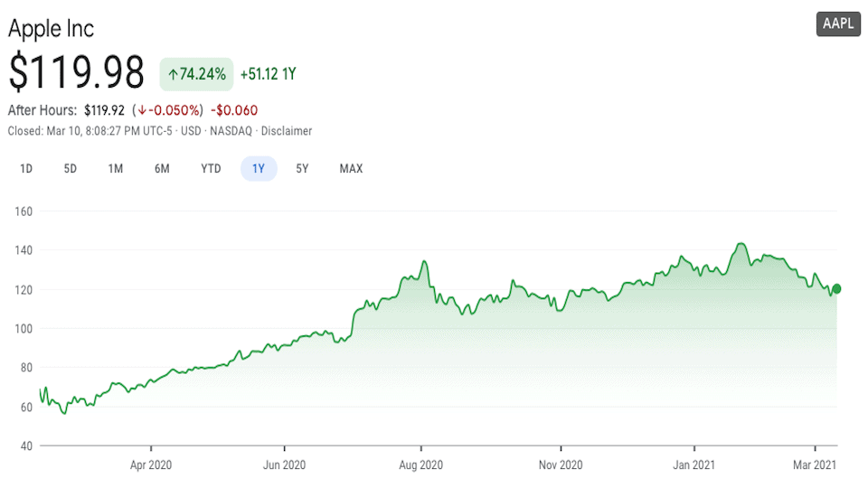868x488 pixels.
Task: Click the Jan 2021 axis label
Action: click(694, 465)
